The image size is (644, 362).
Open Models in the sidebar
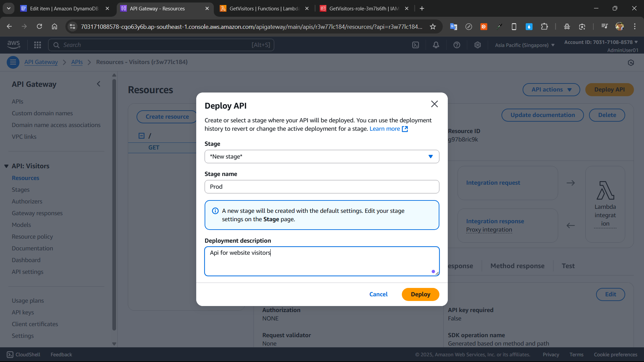coord(21,225)
